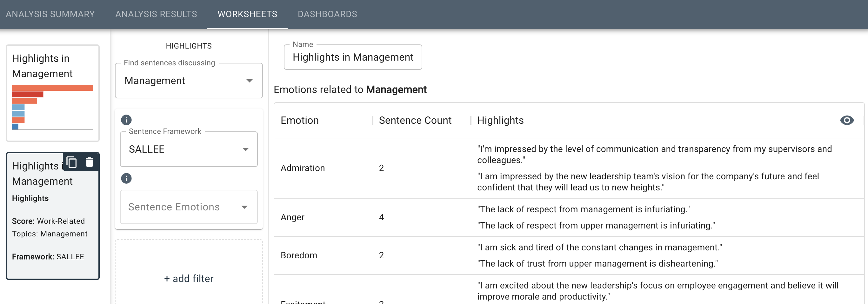The image size is (868, 304).
Task: Click the add filter button
Action: click(x=189, y=278)
